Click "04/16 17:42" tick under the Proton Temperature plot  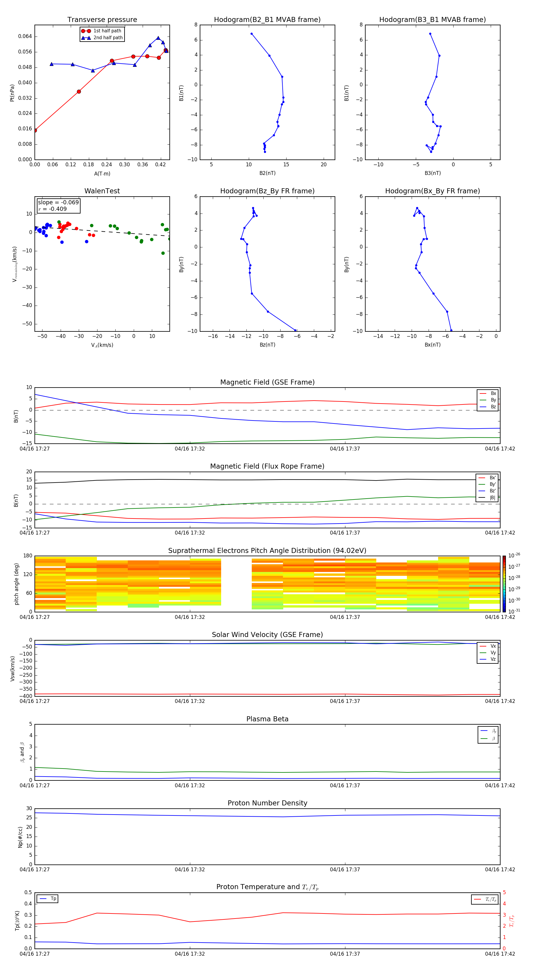point(500,954)
